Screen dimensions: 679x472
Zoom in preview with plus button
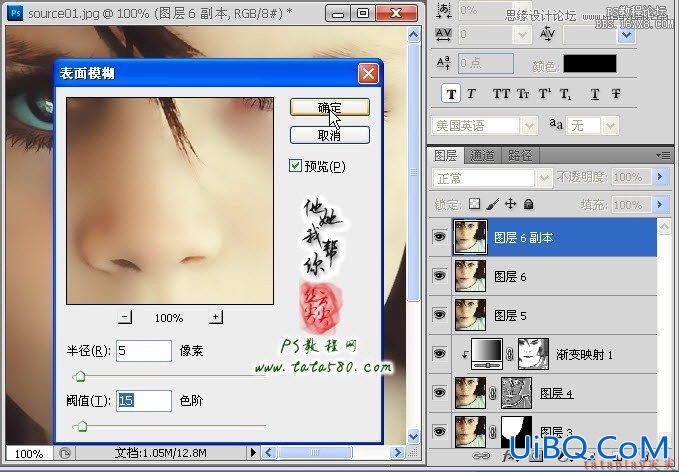coord(216,317)
